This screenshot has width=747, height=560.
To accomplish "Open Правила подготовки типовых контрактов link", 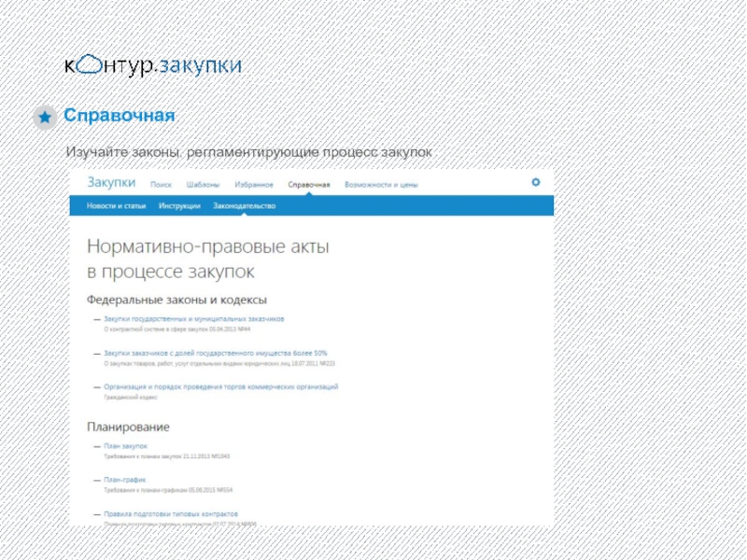I will point(171,514).
